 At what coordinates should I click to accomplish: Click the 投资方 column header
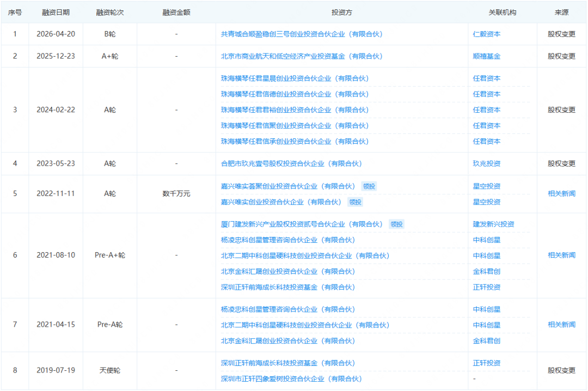click(x=341, y=13)
